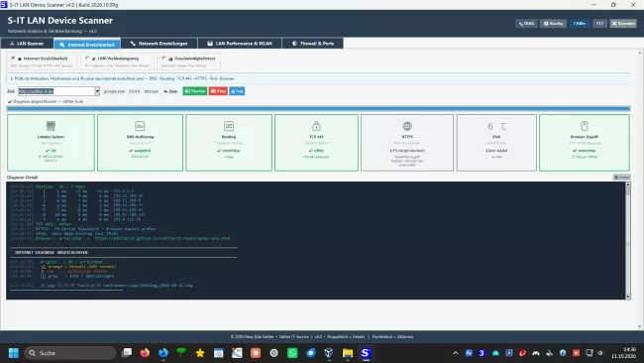Click the IPv6 card icon
This screenshot has height=363, width=644.
[496, 126]
